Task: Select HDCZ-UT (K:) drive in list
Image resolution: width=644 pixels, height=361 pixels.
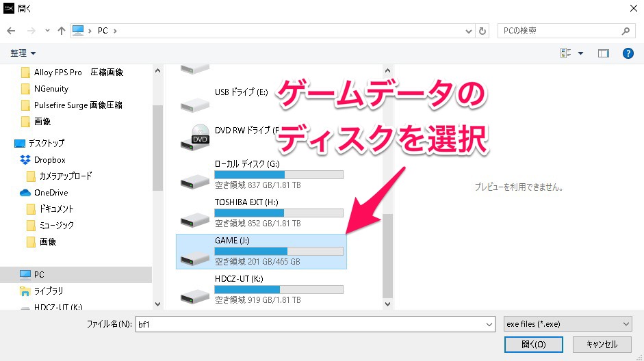Action: [261, 290]
